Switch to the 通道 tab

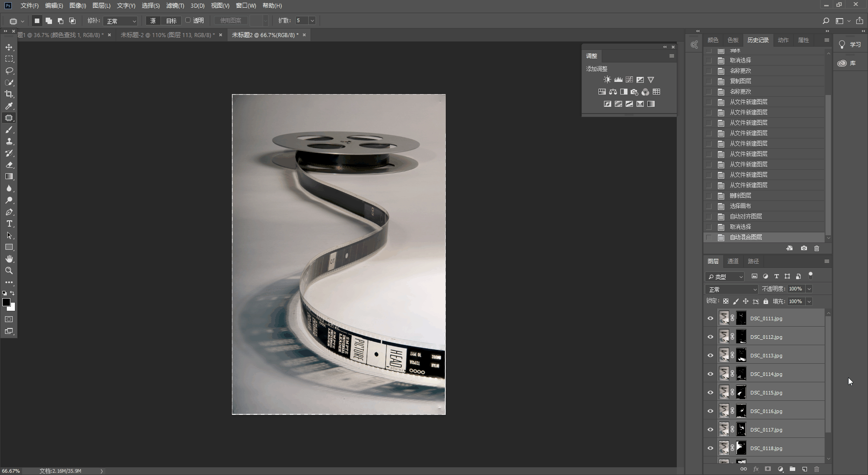pyautogui.click(x=733, y=261)
